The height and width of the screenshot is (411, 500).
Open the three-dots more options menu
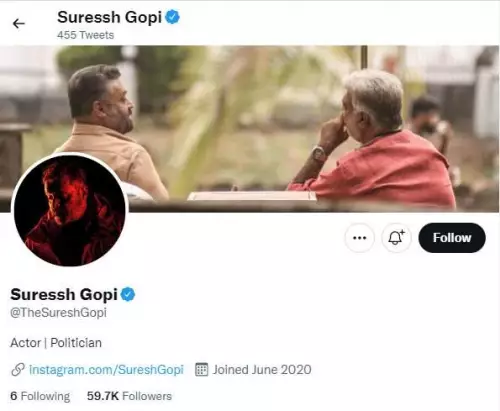[x=359, y=238]
